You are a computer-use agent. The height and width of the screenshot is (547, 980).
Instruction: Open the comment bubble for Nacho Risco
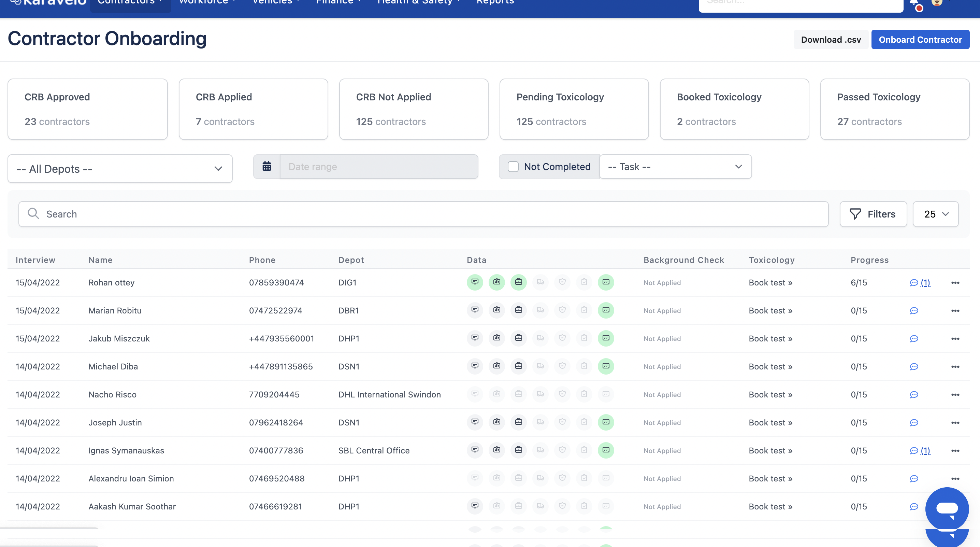pos(914,394)
